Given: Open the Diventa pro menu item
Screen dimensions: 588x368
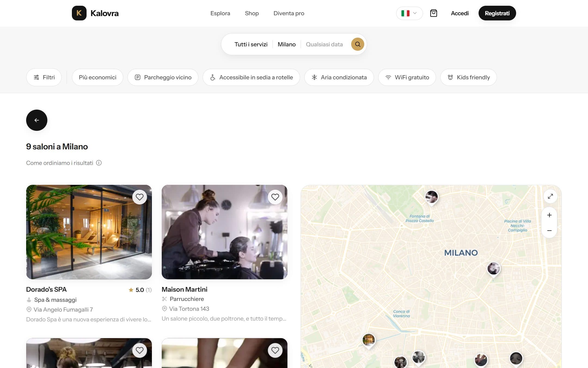Looking at the screenshot, I should click(x=289, y=13).
